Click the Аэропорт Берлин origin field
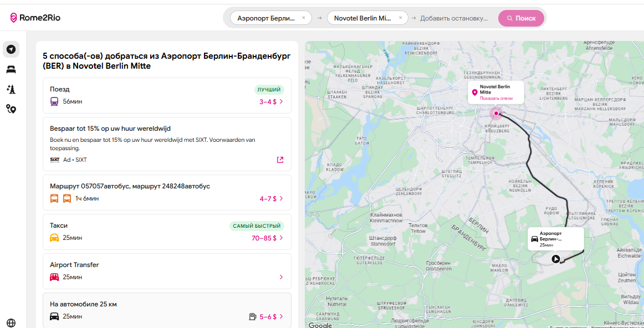Screen dimensions: 644x328 coord(266,18)
